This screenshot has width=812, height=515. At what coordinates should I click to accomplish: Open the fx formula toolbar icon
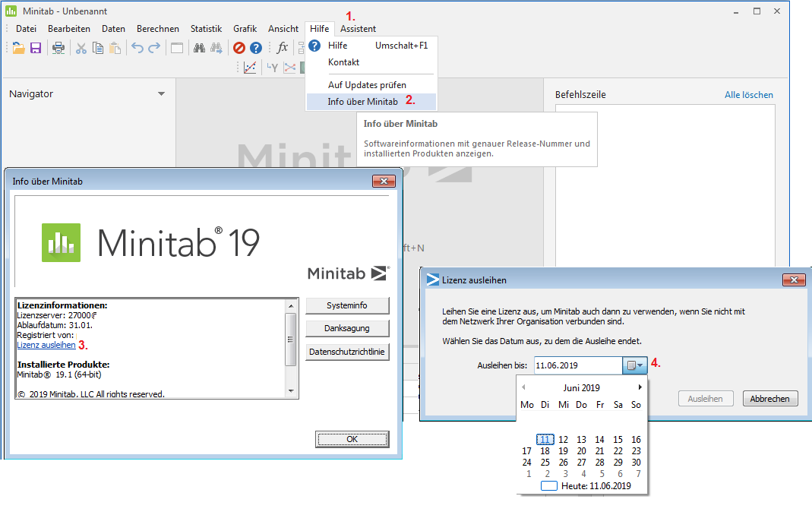click(283, 48)
